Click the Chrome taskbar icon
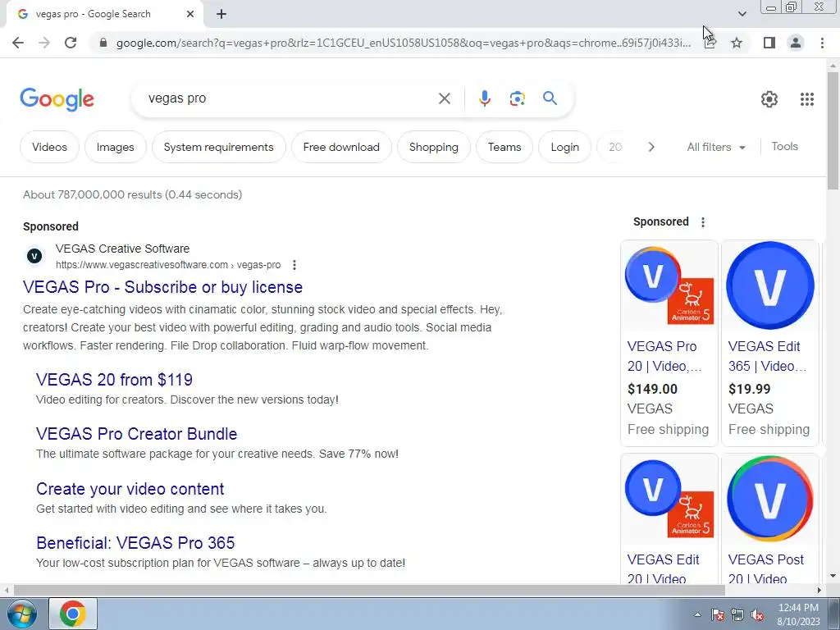This screenshot has height=630, width=840. tap(73, 614)
